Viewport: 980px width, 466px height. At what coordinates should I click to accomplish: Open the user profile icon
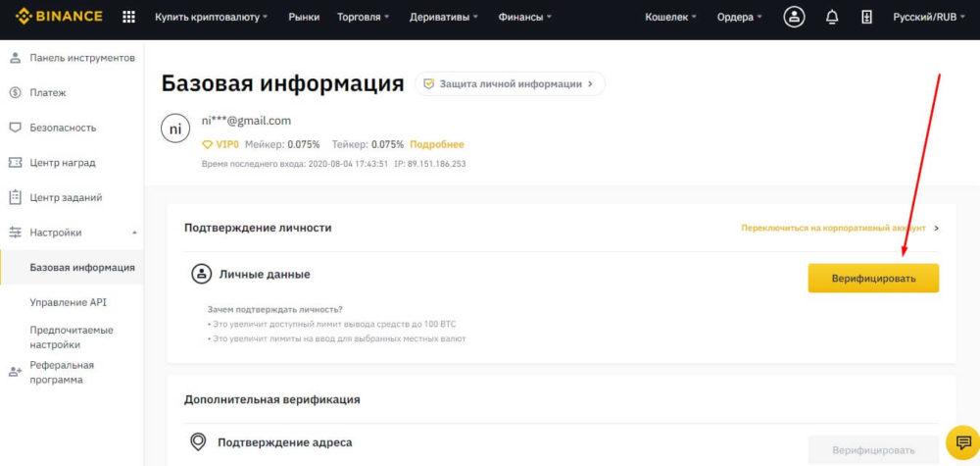[795, 17]
